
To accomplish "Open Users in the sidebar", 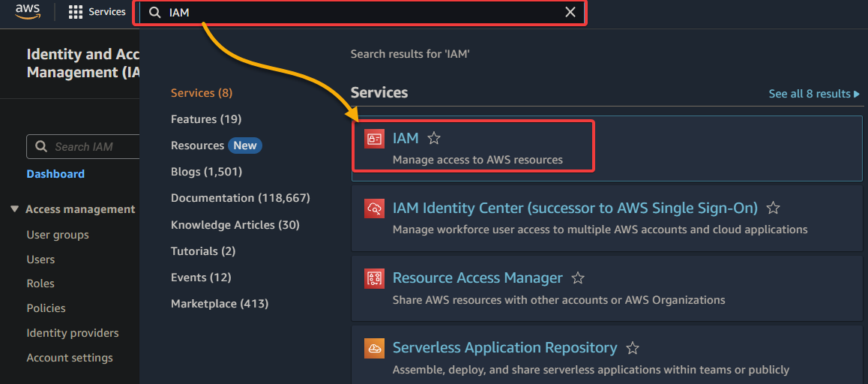I will (x=40, y=259).
